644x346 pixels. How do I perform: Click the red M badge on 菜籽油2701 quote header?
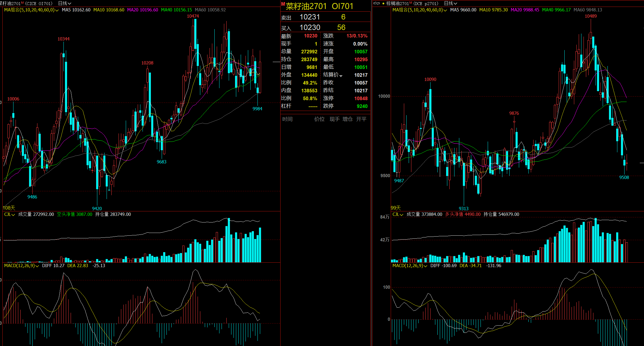283,4
